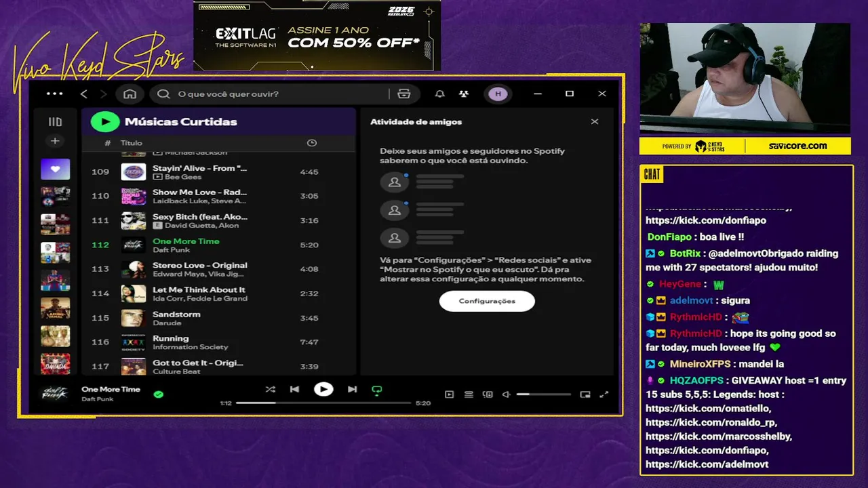Go back in Spotify navigation
The image size is (868, 488).
click(x=84, y=94)
